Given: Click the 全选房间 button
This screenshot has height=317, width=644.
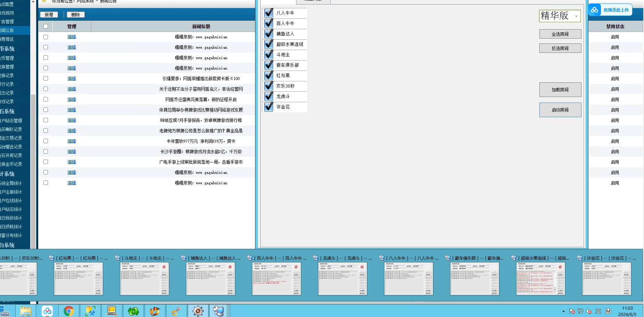Looking at the screenshot, I should (x=560, y=34).
